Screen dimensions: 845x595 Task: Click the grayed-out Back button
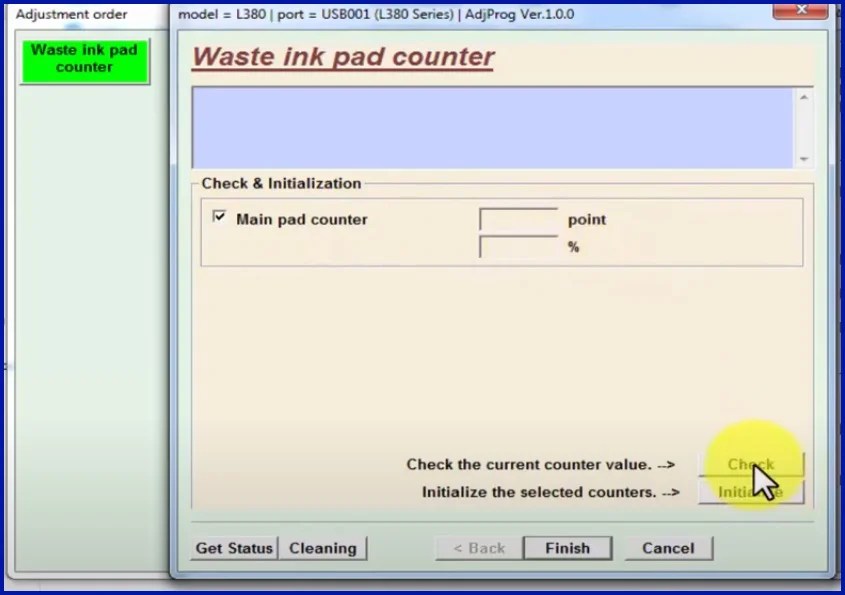coord(479,548)
